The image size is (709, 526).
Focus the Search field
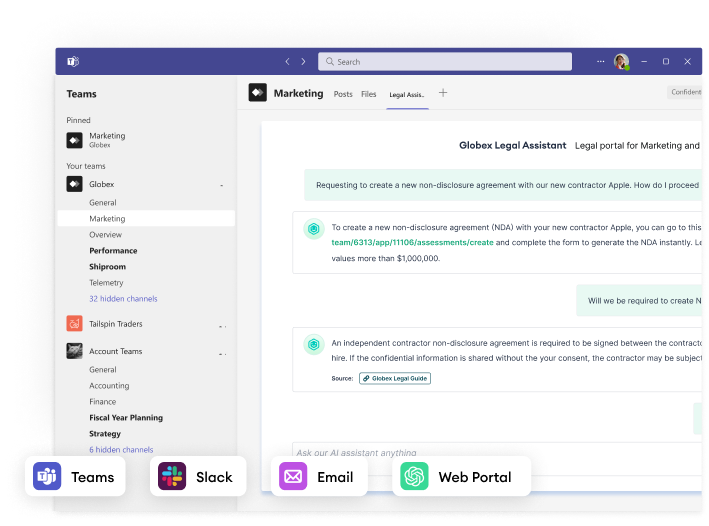tap(444, 62)
